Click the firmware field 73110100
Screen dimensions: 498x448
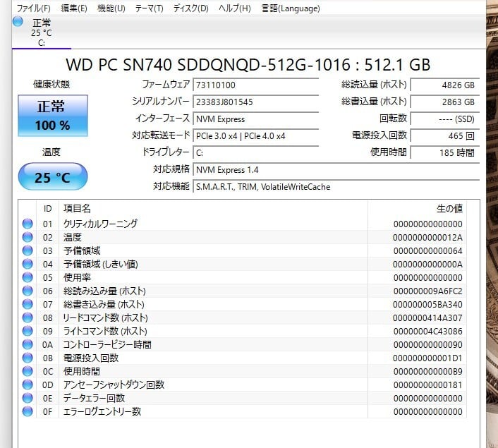(x=255, y=85)
